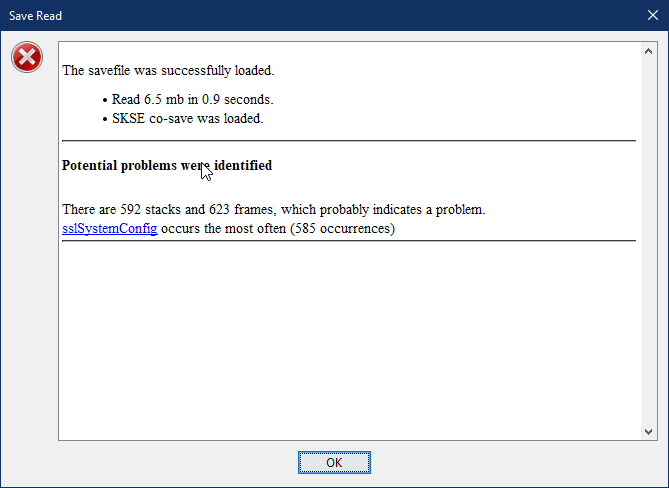
Task: Click the OK button
Action: point(334,462)
